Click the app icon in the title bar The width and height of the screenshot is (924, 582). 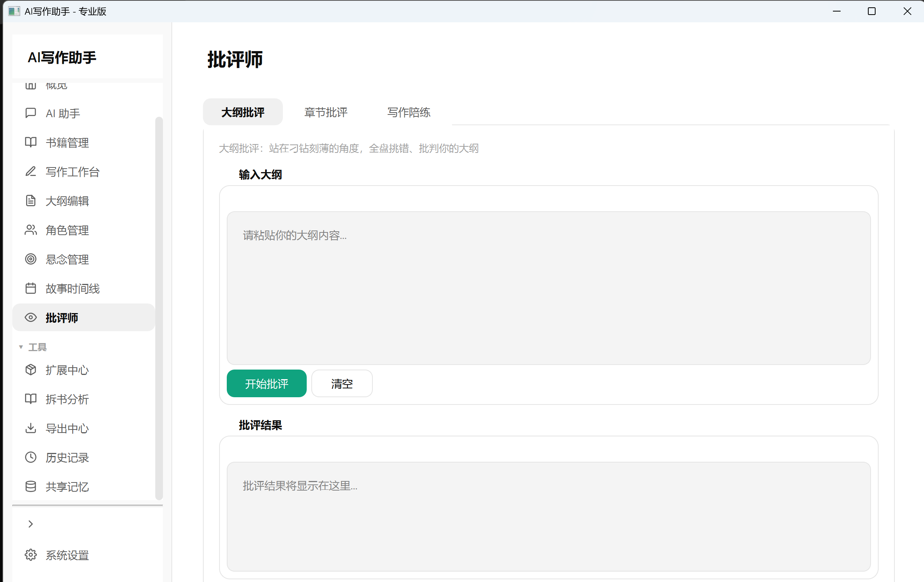[14, 11]
